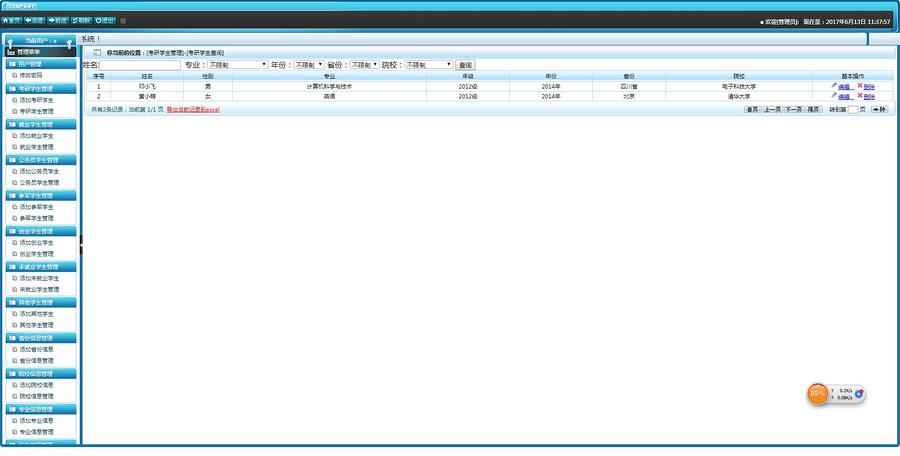Open 添加参军学生 page

(x=36, y=207)
